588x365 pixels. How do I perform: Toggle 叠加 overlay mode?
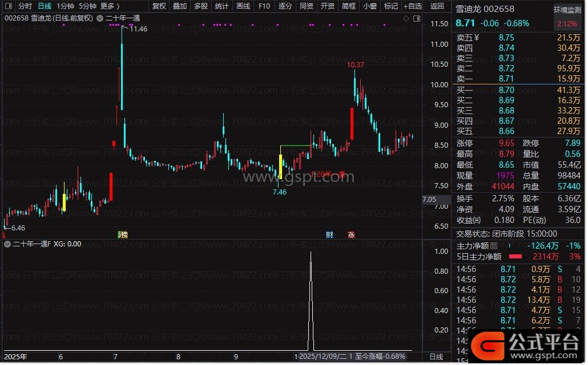[180, 6]
